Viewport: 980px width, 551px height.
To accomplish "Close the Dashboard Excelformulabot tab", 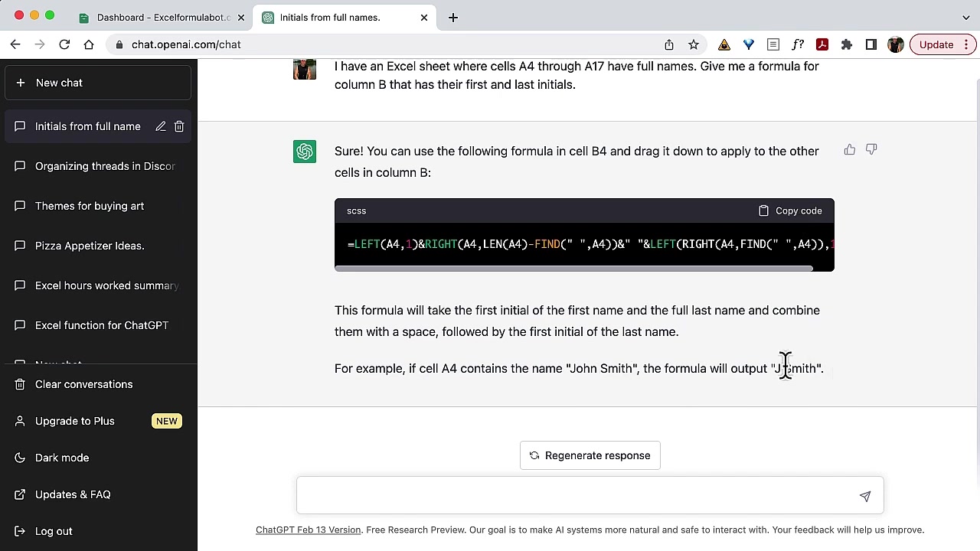I will (241, 17).
